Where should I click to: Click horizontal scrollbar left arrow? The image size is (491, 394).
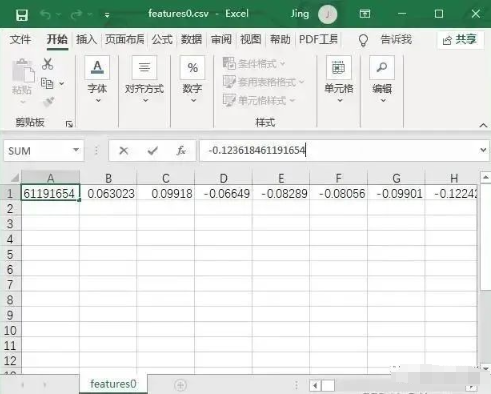(315, 386)
